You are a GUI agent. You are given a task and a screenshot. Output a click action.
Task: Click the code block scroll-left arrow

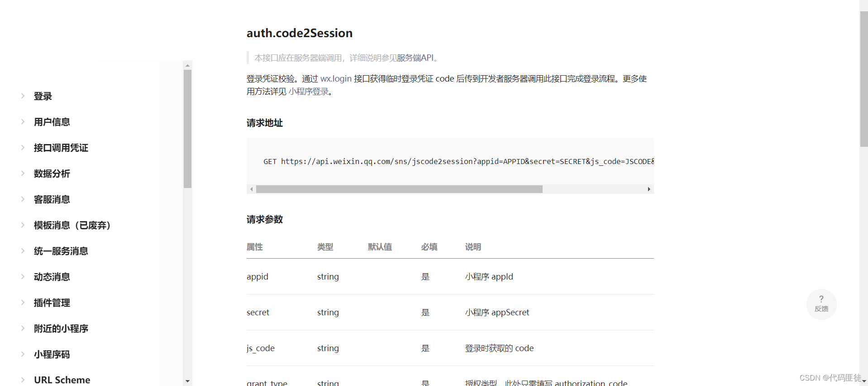point(252,189)
